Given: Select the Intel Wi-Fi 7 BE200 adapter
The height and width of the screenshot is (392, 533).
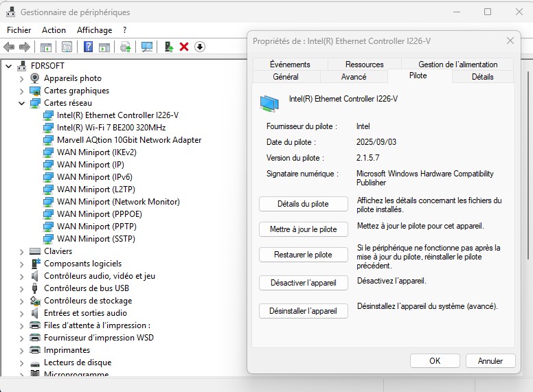Looking at the screenshot, I should coord(111,128).
